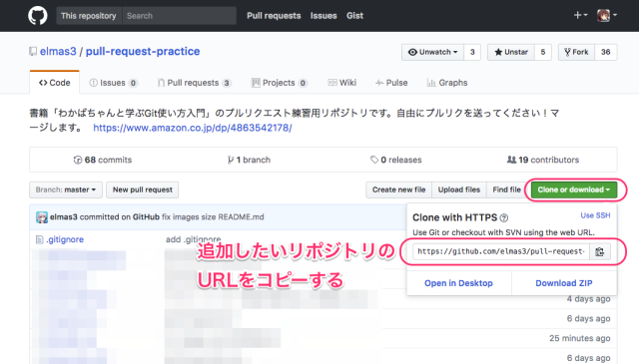Click 4 days ago timestamp
The height and width of the screenshot is (364, 639).
[x=588, y=299]
